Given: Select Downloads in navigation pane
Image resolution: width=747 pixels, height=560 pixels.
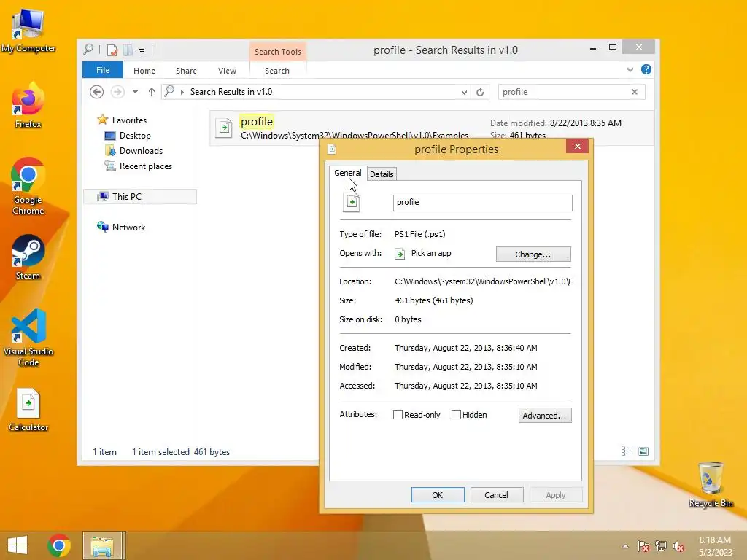Looking at the screenshot, I should (x=141, y=150).
